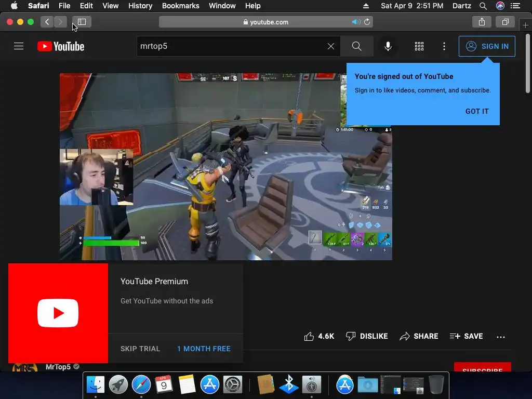Open Calendar in the Dock
Viewport: 532px width, 399px height.
click(164, 384)
